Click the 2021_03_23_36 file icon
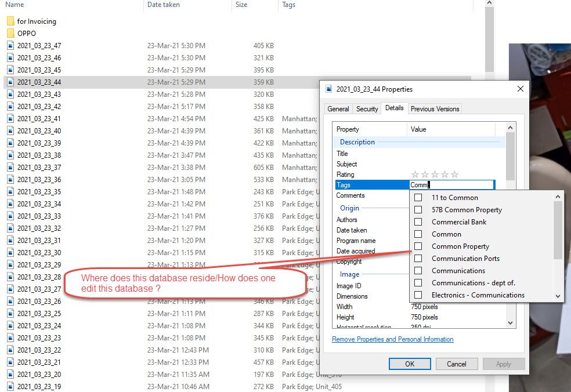571x392 pixels. (10, 179)
